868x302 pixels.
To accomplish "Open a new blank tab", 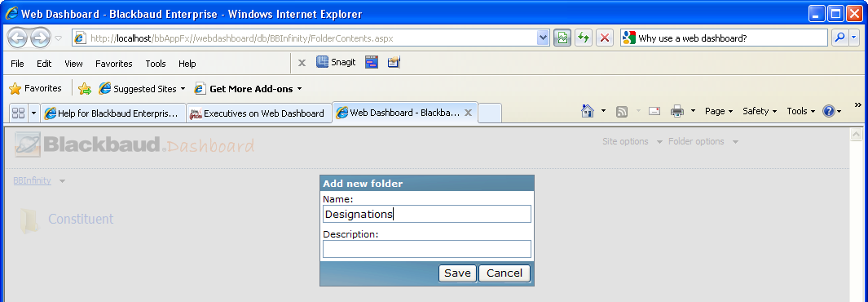I will (x=489, y=113).
